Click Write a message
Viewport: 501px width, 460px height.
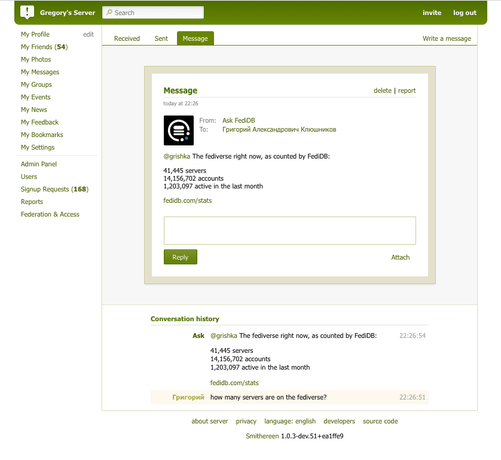pos(447,39)
